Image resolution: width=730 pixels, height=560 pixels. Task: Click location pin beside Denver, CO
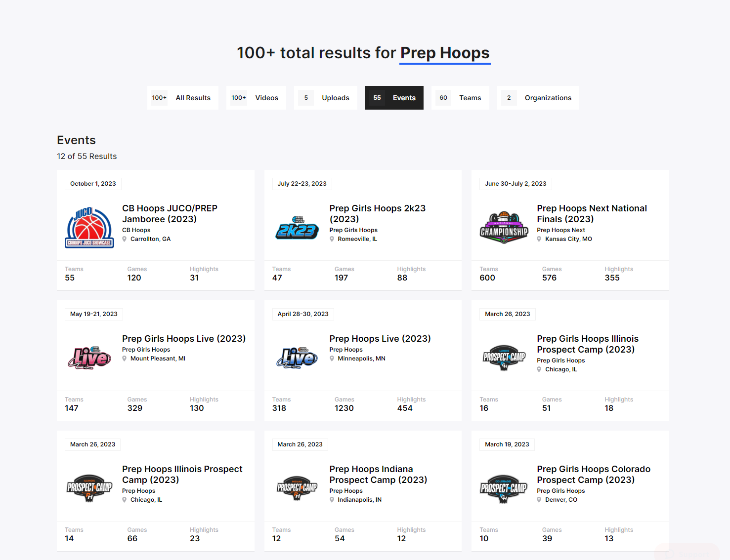tap(539, 500)
